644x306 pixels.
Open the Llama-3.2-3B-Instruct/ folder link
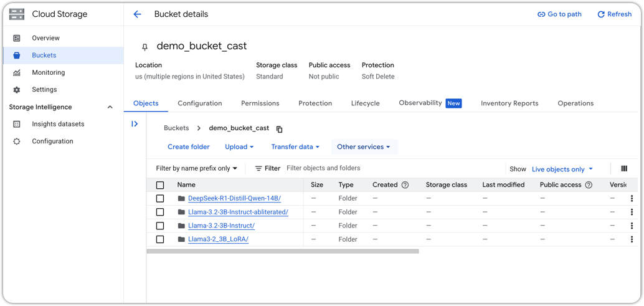[221, 226]
